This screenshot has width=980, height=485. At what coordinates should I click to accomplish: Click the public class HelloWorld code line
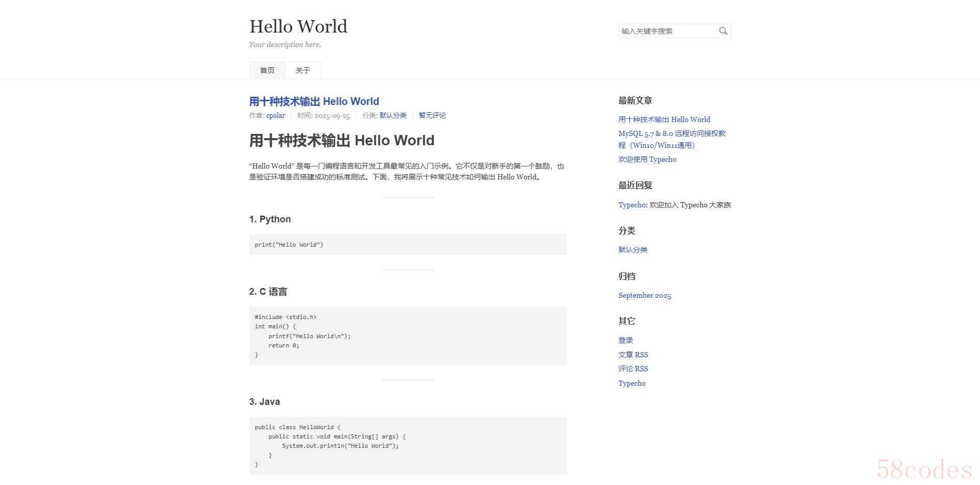pyautogui.click(x=298, y=427)
